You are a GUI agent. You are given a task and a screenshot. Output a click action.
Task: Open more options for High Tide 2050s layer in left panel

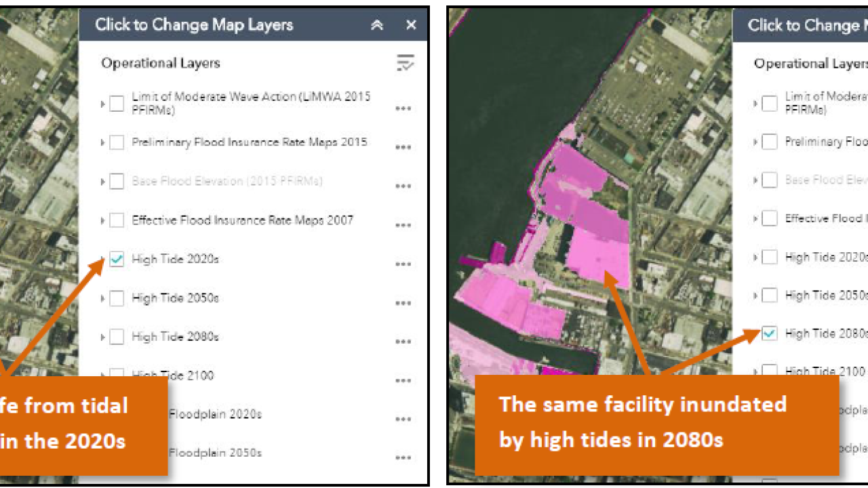click(403, 302)
